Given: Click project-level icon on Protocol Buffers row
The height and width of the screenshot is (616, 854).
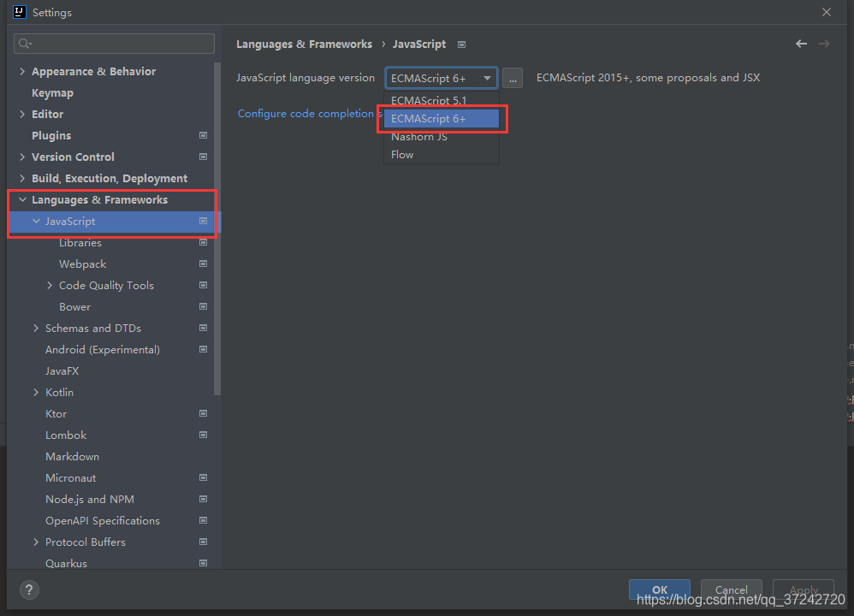Looking at the screenshot, I should tap(203, 542).
